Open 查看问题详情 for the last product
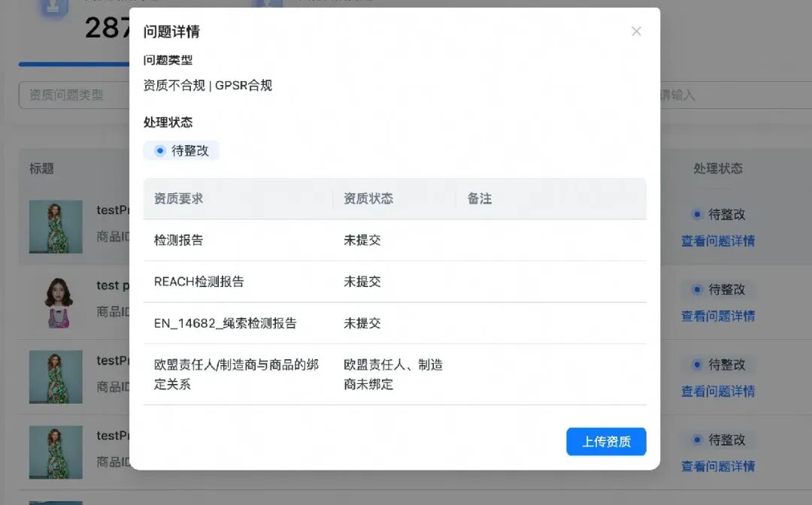Viewport: 812px width, 505px height. coord(717,466)
